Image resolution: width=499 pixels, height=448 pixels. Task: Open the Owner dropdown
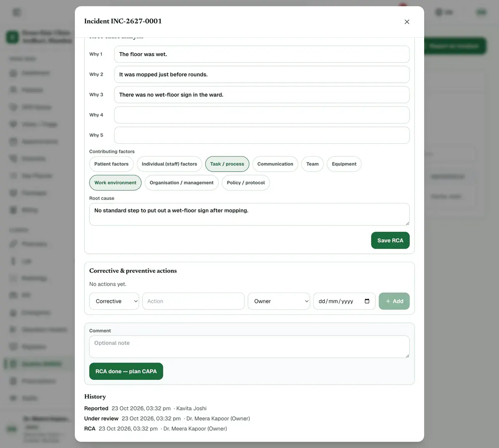click(x=279, y=301)
